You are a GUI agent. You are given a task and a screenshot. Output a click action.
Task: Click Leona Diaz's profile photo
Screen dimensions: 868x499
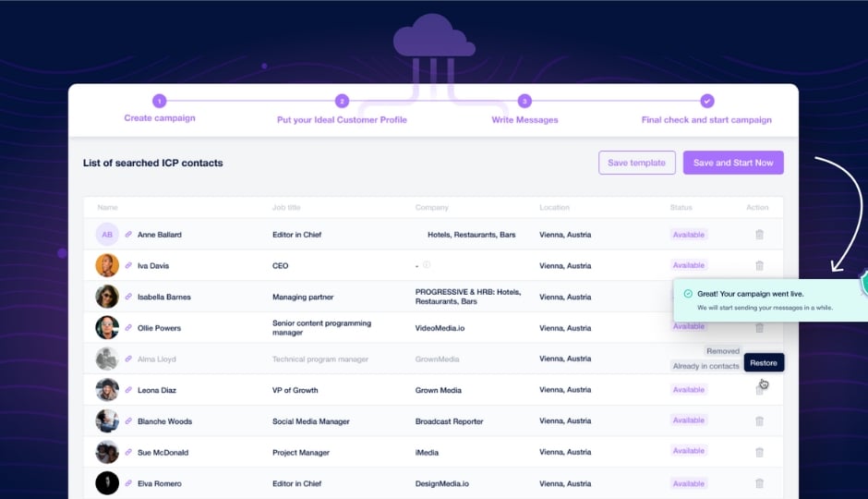coord(107,389)
